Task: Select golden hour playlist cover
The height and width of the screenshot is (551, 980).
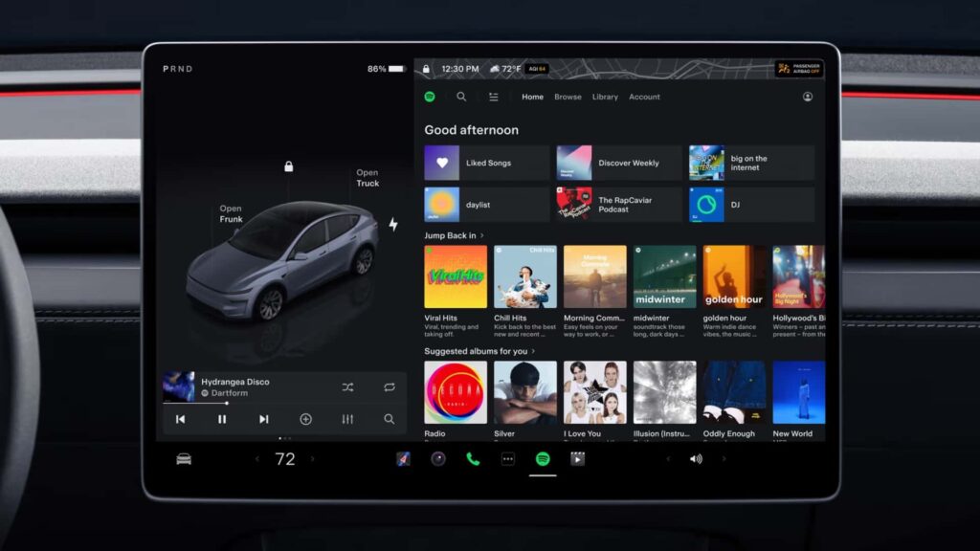Action: pyautogui.click(x=734, y=276)
